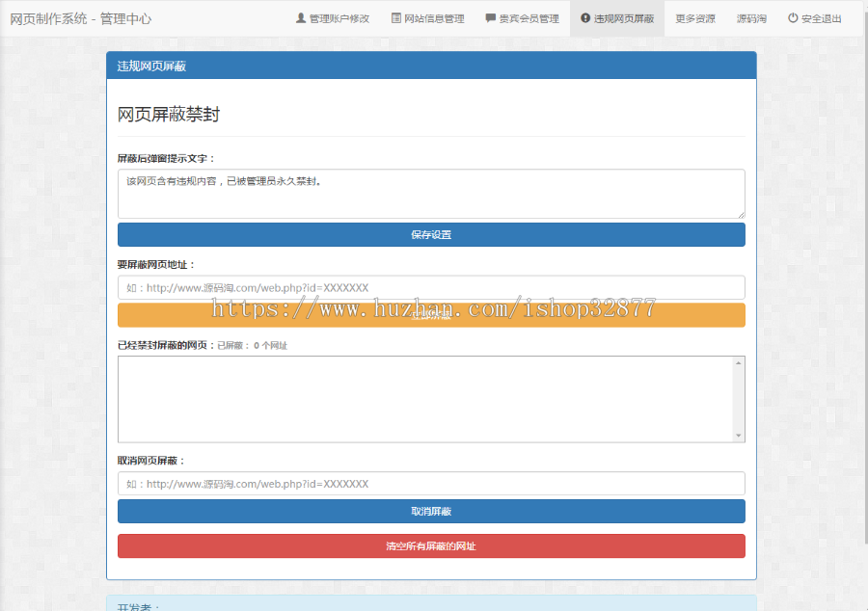Select 违规网页屏蔽 navigation tab
Viewport: 868px width, 611px height.
617,19
